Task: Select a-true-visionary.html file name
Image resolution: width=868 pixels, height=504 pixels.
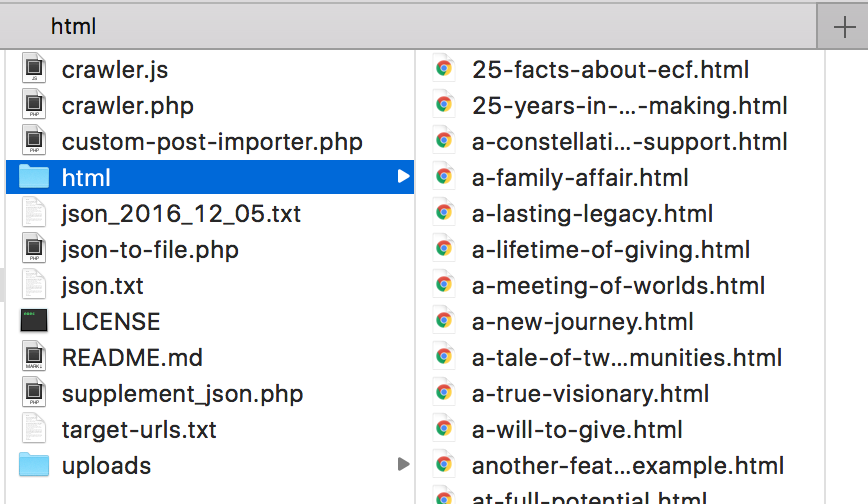Action: tap(590, 394)
